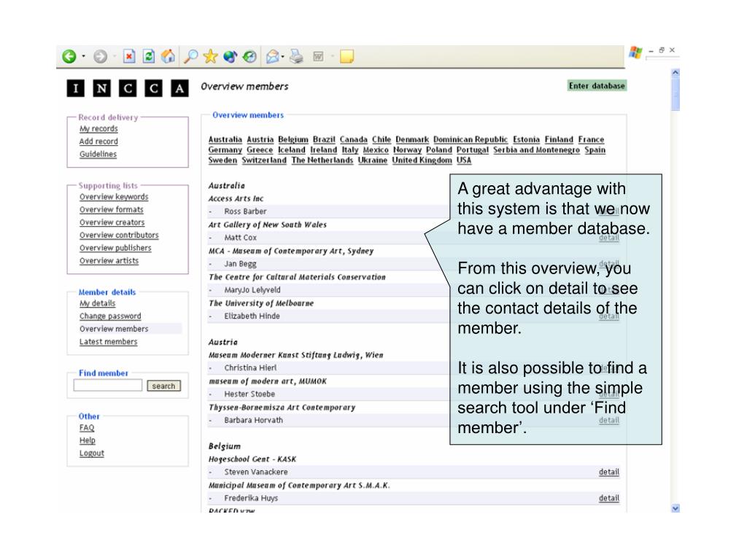This screenshot has height=560, width=747.
Task: Open the Guidelines link
Action: 98,155
